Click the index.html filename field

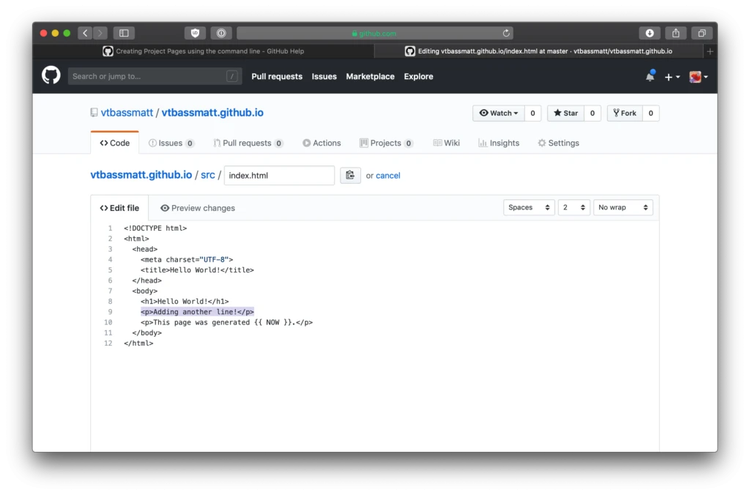pos(279,175)
